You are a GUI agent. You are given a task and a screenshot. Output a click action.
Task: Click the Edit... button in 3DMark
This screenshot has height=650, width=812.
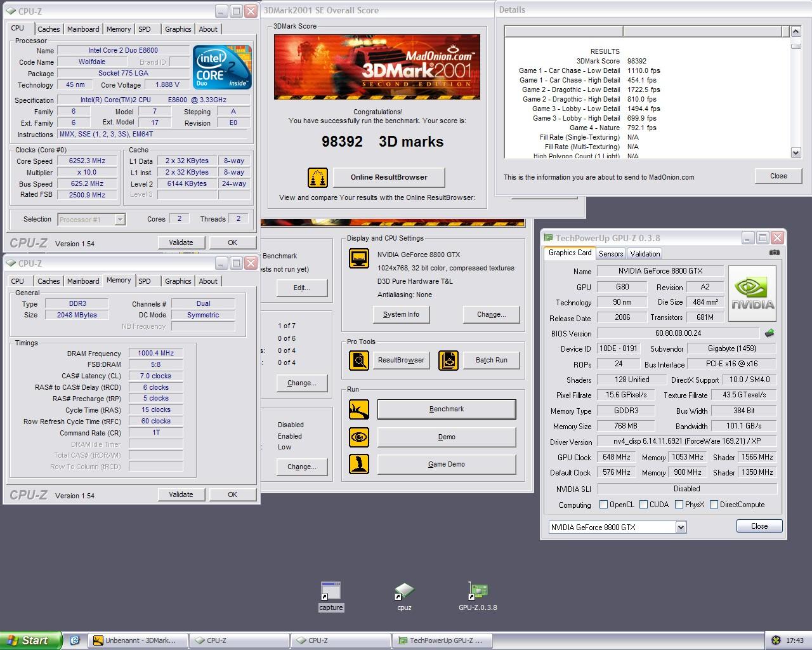(x=302, y=288)
